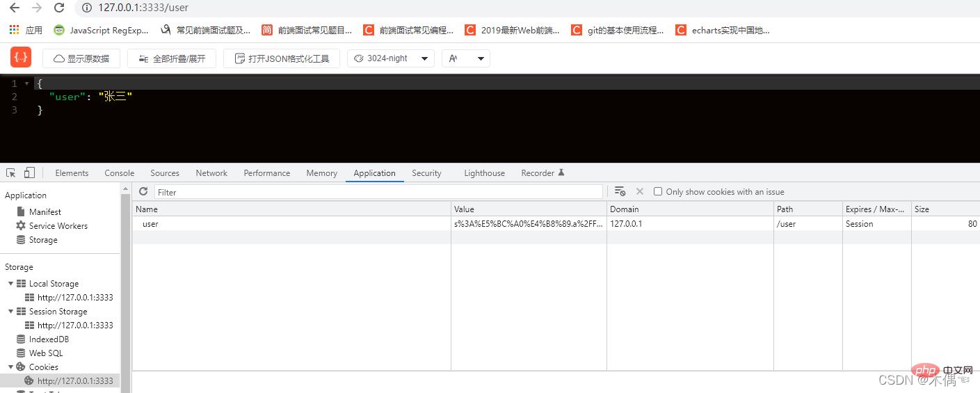Click the browser reload icon
The image size is (980, 393).
click(59, 8)
